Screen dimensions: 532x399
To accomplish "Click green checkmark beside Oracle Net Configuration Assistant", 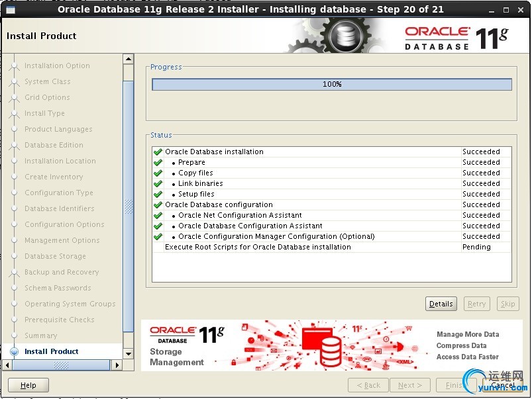I will click(158, 215).
